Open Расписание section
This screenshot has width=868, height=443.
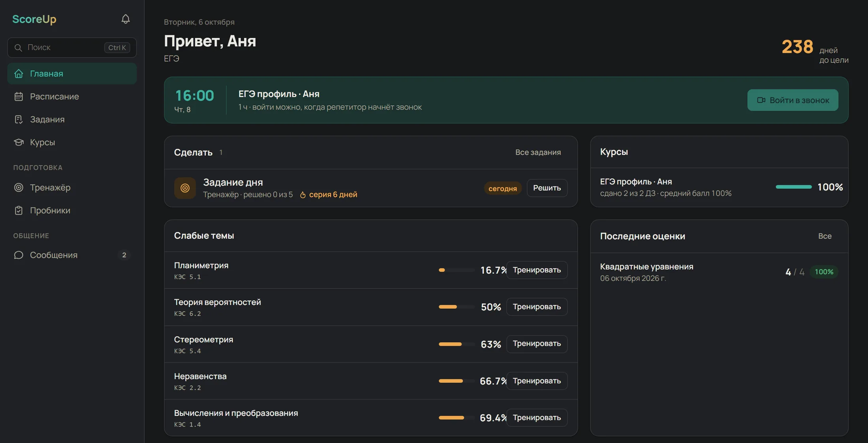click(x=72, y=97)
